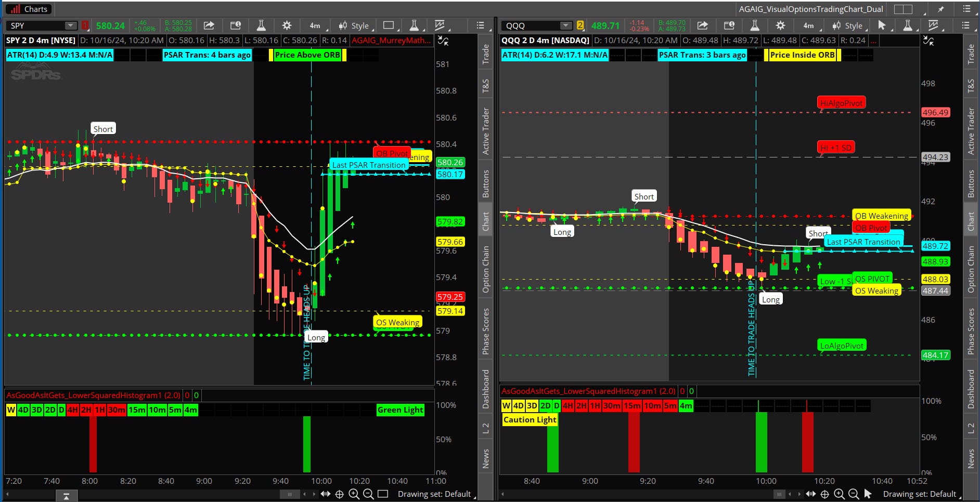Activate crosshair pan tool on QQQ chart
The height and width of the screenshot is (502, 980).
[824, 494]
